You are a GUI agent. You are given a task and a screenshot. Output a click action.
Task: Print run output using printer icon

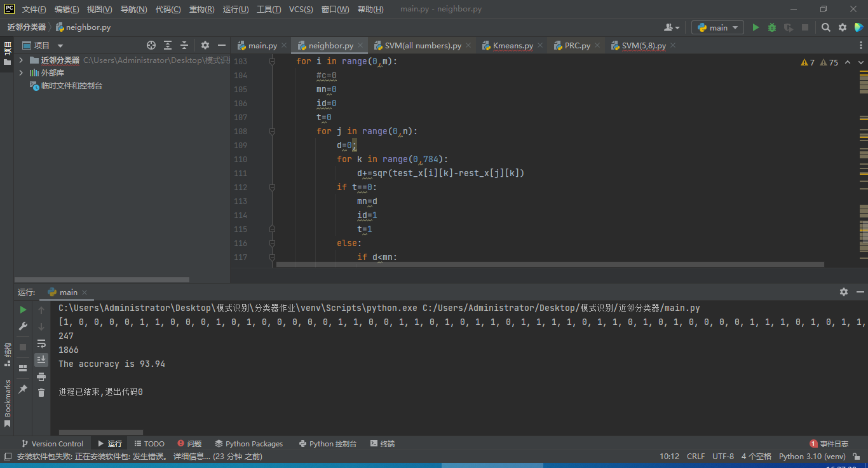(x=41, y=376)
